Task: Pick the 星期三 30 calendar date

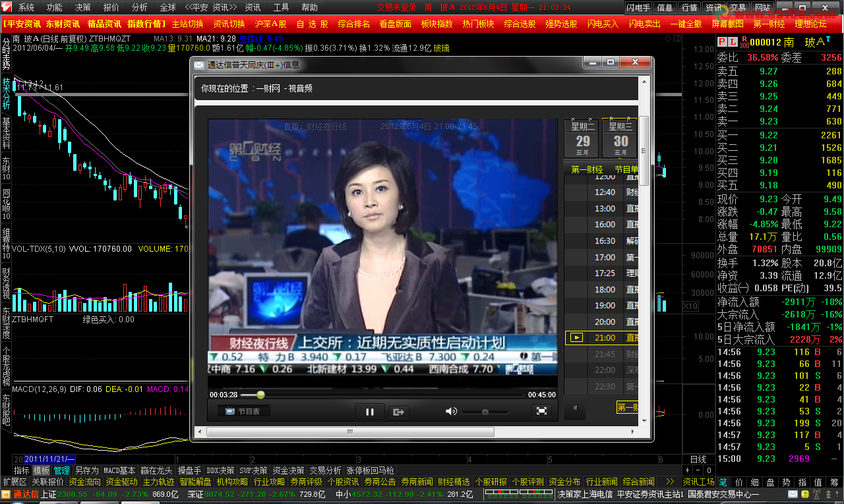Action: point(620,137)
